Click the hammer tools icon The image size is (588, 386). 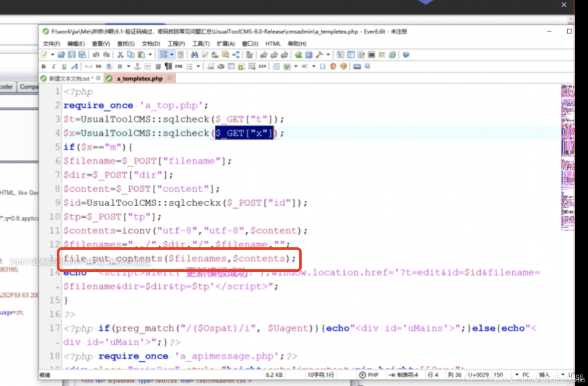(x=319, y=54)
